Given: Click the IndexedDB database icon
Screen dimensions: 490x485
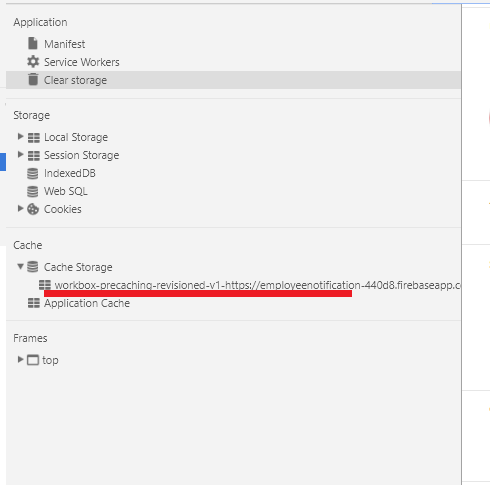Looking at the screenshot, I should 33,173.
